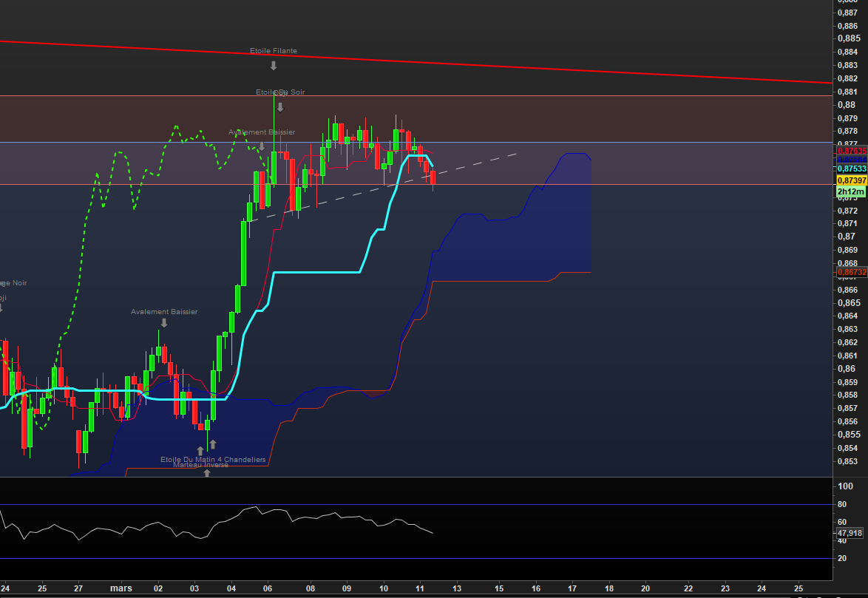Click the mars label on time axis

121,588
